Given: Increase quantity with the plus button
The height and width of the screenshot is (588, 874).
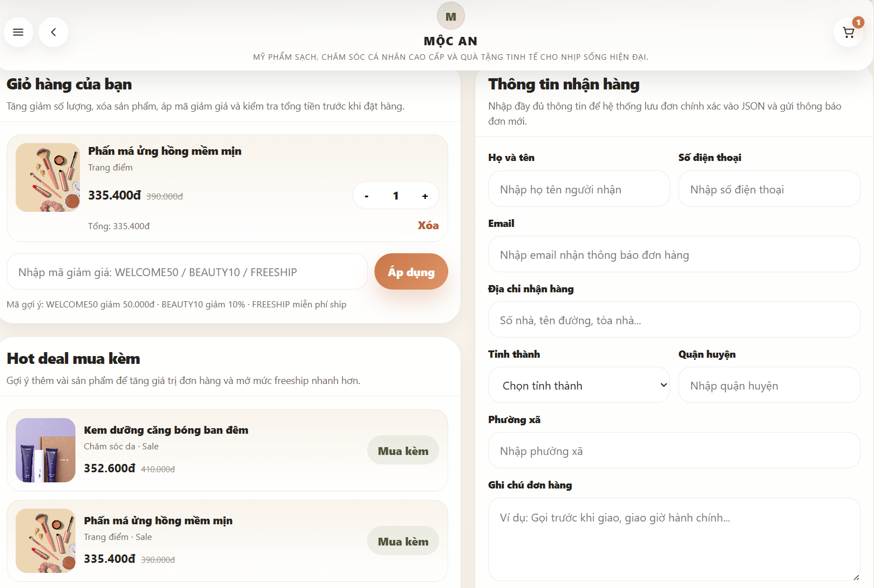Looking at the screenshot, I should 425,196.
